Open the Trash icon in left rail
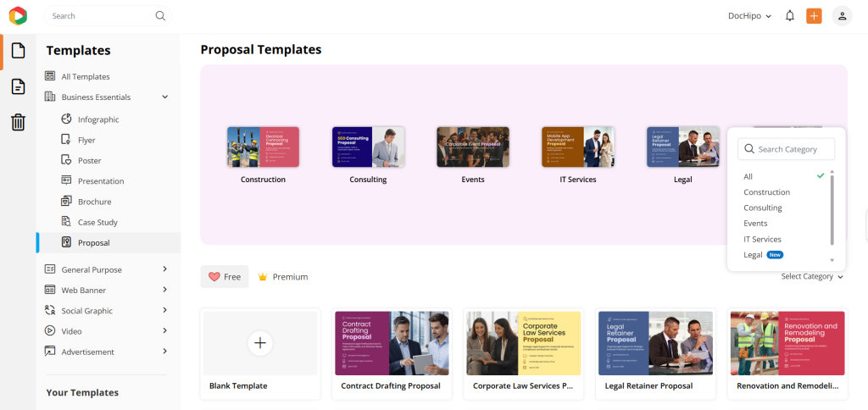 pyautogui.click(x=19, y=122)
